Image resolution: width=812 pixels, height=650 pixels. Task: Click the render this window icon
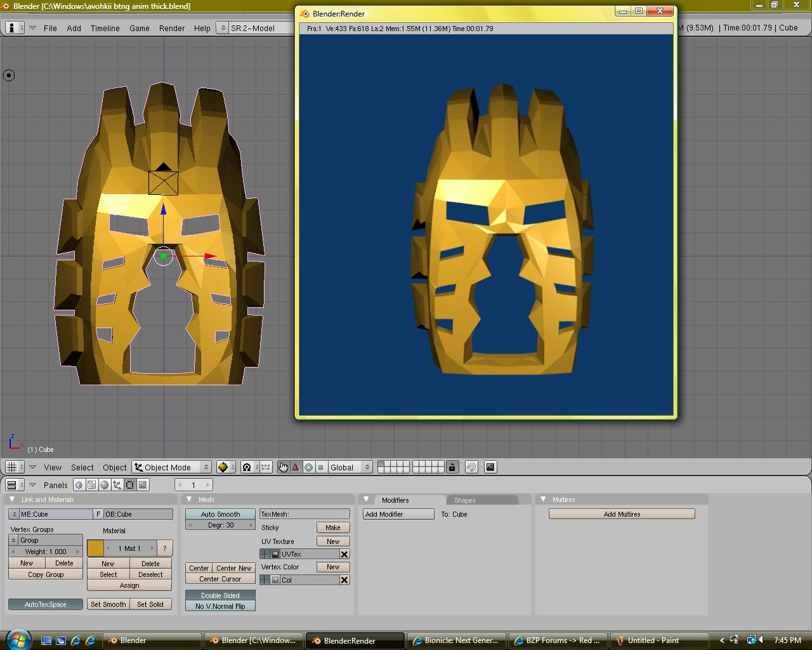490,467
